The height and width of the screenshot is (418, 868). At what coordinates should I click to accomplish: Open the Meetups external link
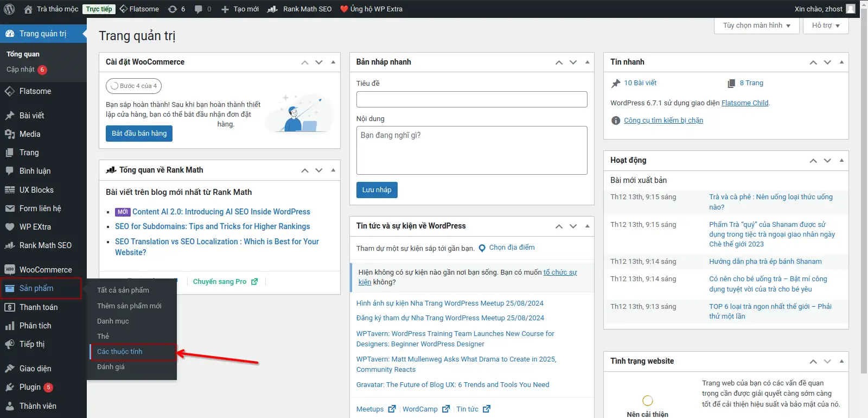[376, 409]
